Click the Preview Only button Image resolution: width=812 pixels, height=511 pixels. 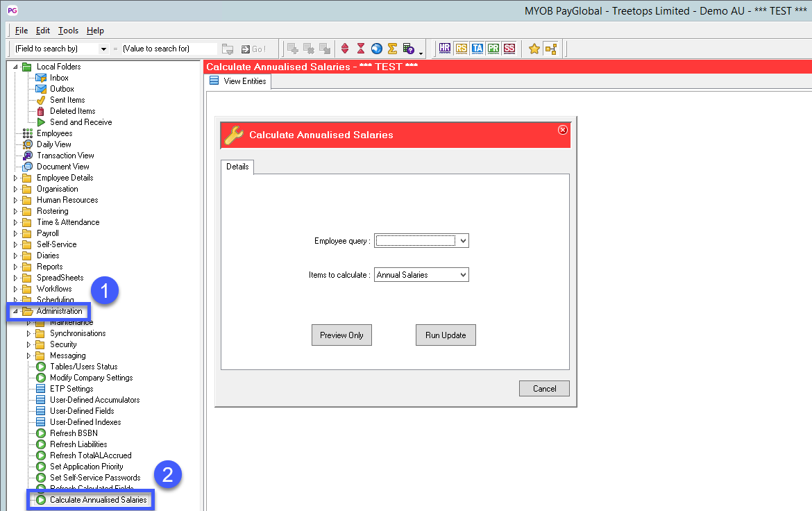pos(341,335)
